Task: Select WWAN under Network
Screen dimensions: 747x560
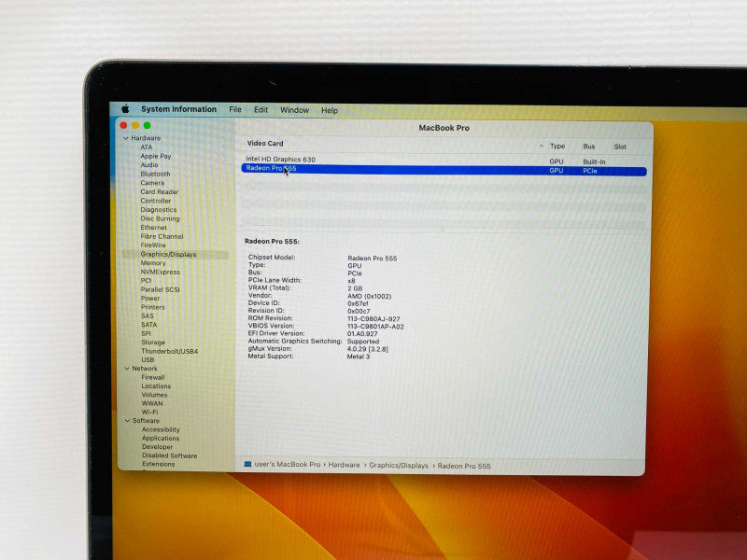Action: [152, 403]
